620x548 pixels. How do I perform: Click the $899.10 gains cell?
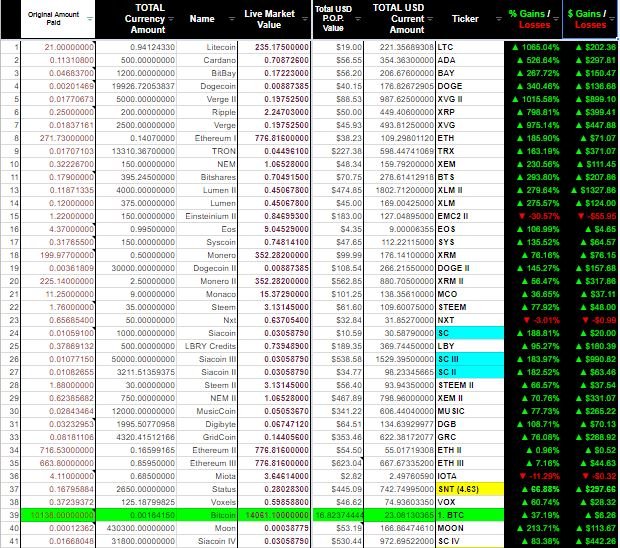pos(590,99)
